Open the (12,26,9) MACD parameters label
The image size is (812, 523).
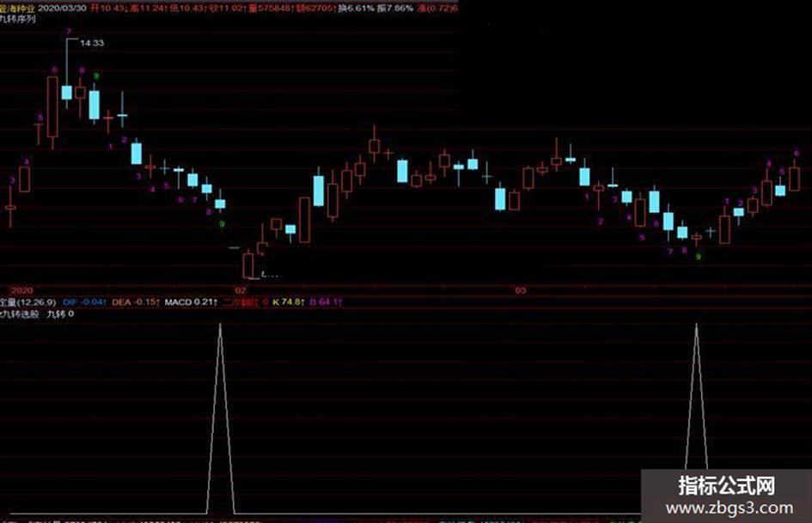tap(37, 302)
